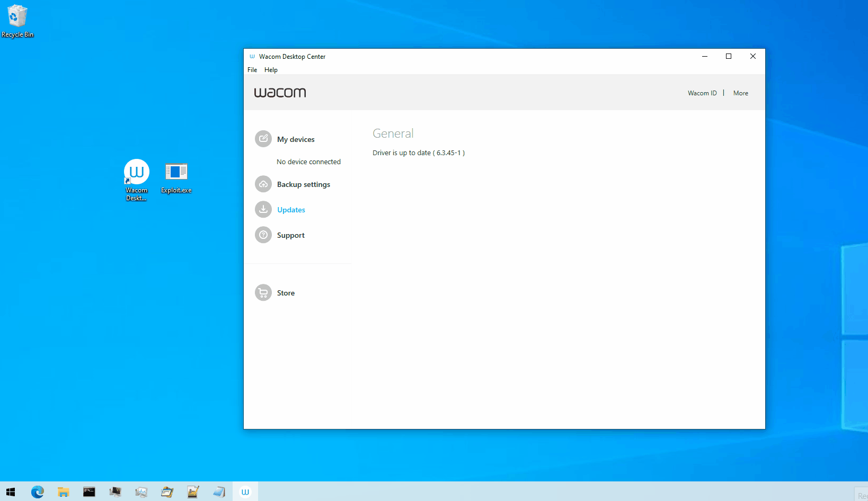Click the Store shopping-cart icon

point(263,292)
